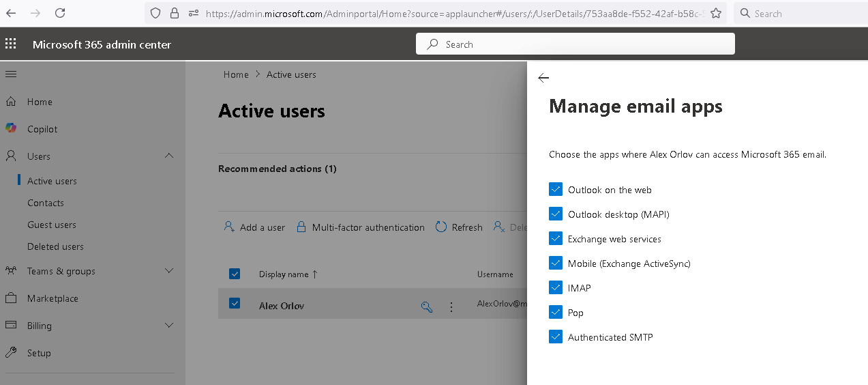
Task: Click the browser reload icon
Action: (60, 13)
